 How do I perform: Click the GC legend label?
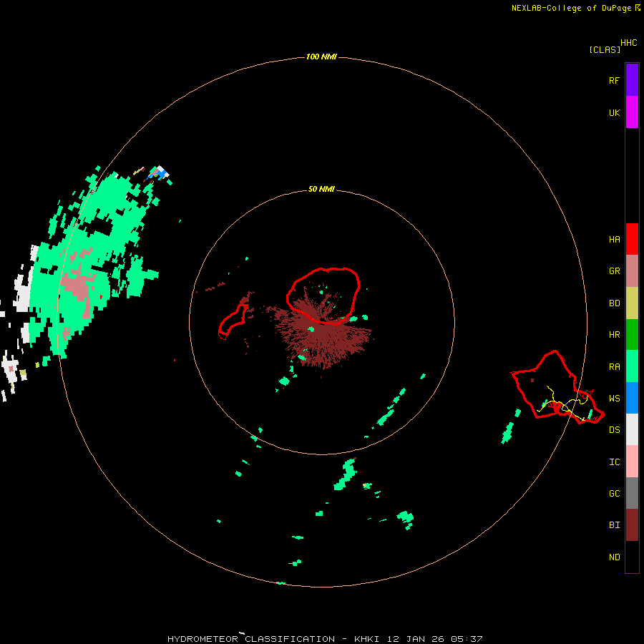614,494
